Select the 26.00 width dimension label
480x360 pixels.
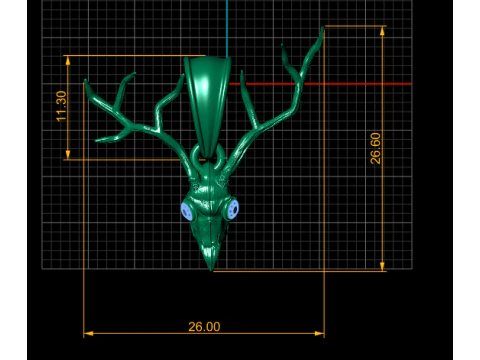pos(204,327)
